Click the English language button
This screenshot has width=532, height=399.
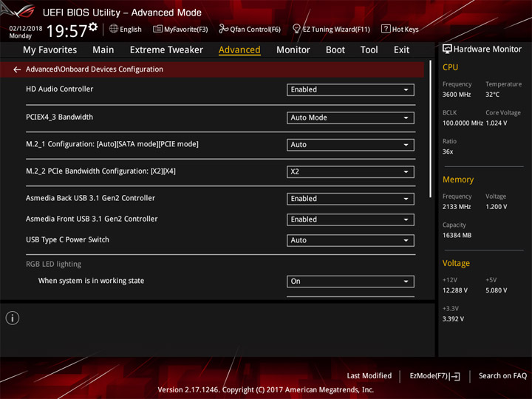(126, 29)
